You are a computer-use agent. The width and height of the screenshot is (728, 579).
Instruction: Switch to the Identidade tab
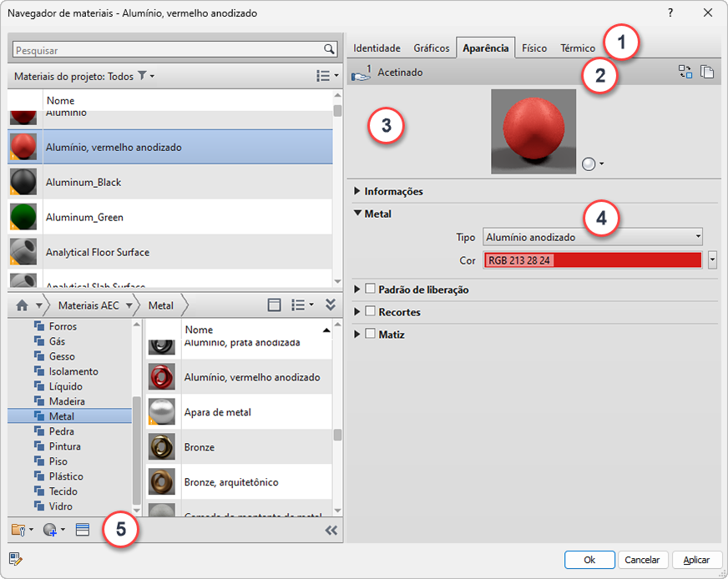click(x=377, y=48)
